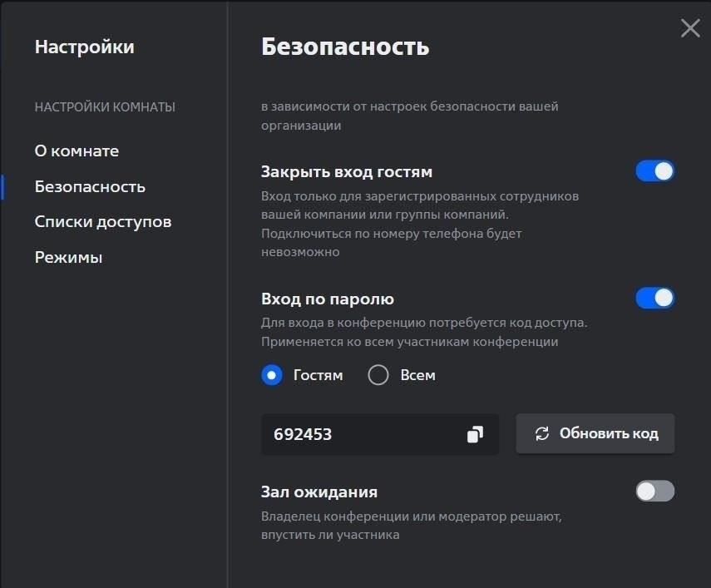Enable the "Зал ожидания" switch
The image size is (711, 588).
(x=654, y=492)
